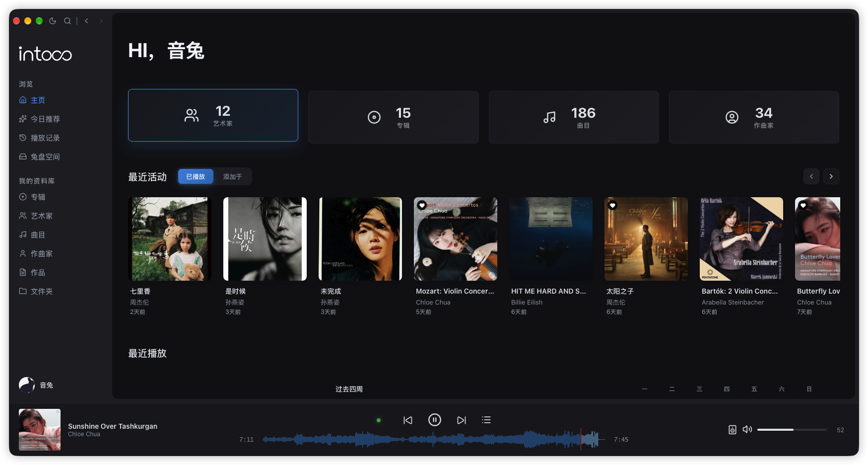
Task: Skip to next track
Action: coord(462,420)
